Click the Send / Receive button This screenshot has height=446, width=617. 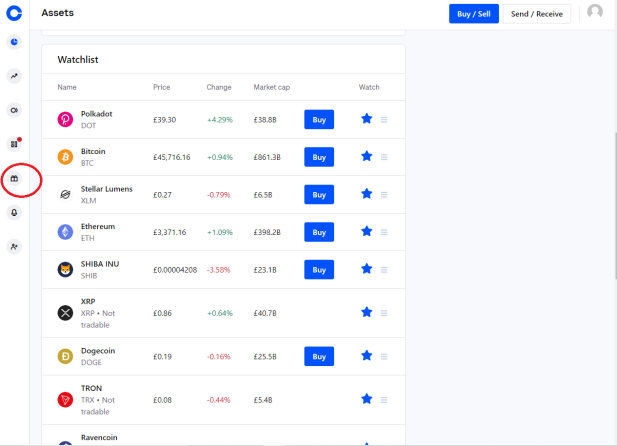tap(537, 14)
